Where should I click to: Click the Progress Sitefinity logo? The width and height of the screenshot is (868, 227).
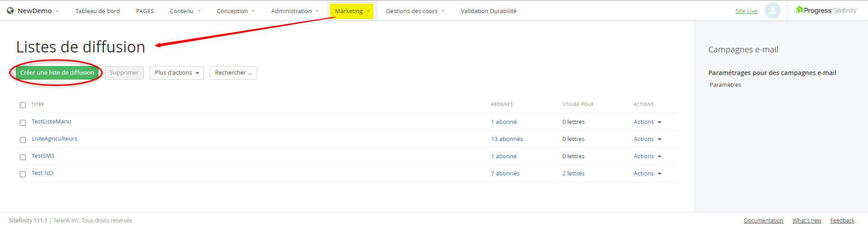826,10
